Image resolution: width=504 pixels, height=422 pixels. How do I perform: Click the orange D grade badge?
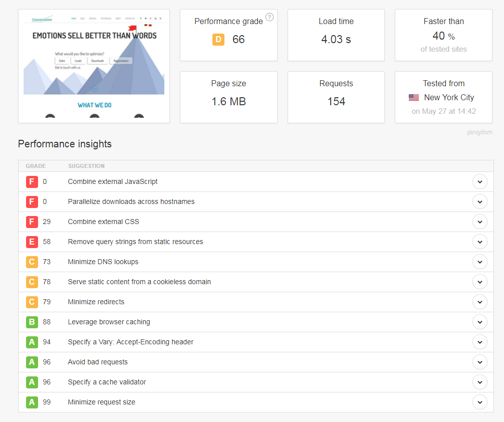(218, 40)
